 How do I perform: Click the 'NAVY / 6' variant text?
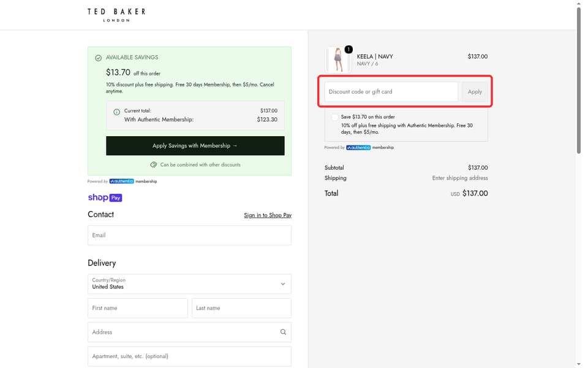pos(367,64)
